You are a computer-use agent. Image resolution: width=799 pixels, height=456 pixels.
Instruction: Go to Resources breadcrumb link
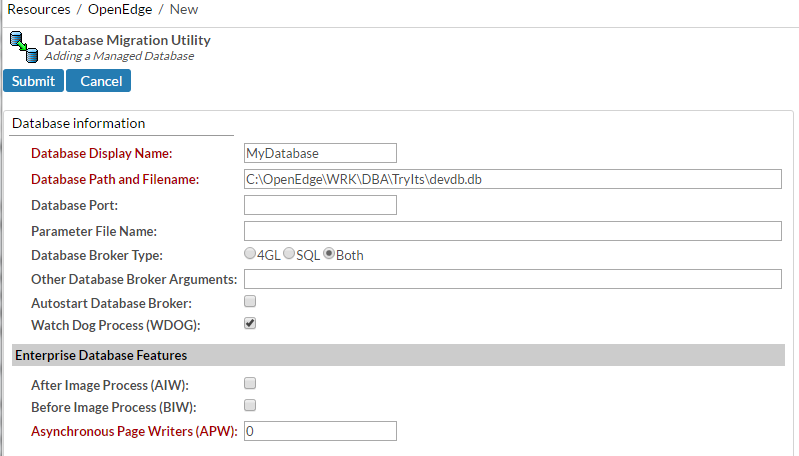click(39, 9)
